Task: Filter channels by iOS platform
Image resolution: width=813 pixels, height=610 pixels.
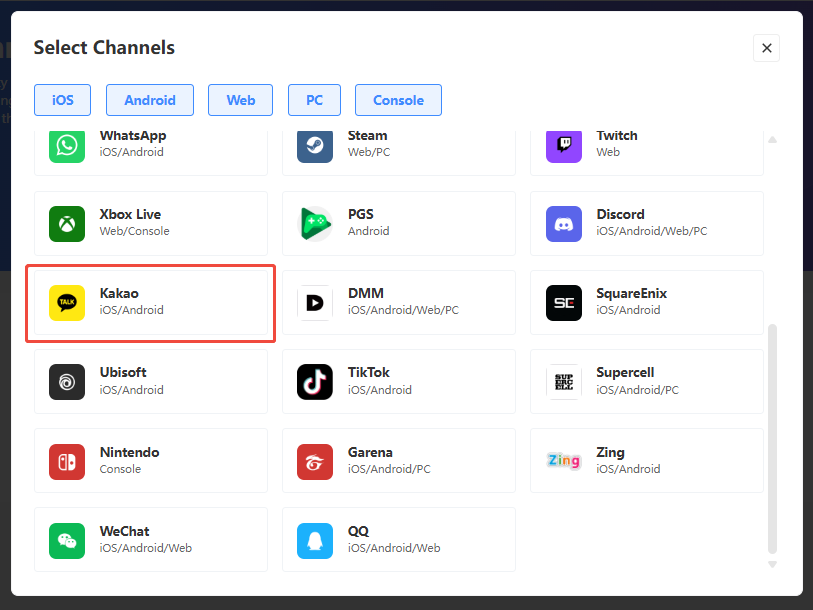Action: 62,100
